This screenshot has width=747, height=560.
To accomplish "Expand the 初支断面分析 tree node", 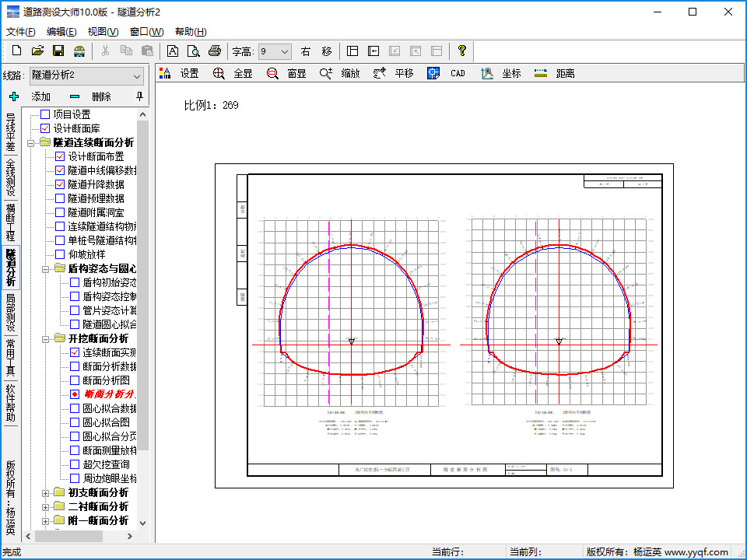I will point(46,493).
